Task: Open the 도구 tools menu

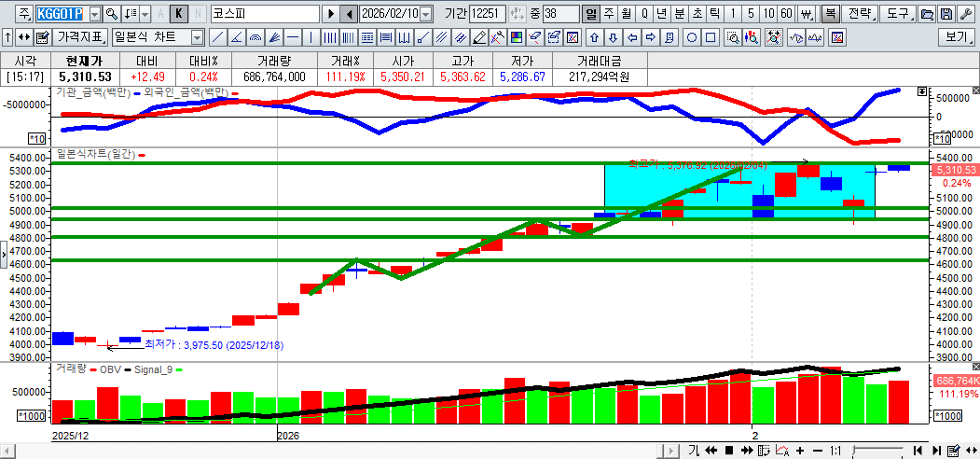Action: click(897, 14)
